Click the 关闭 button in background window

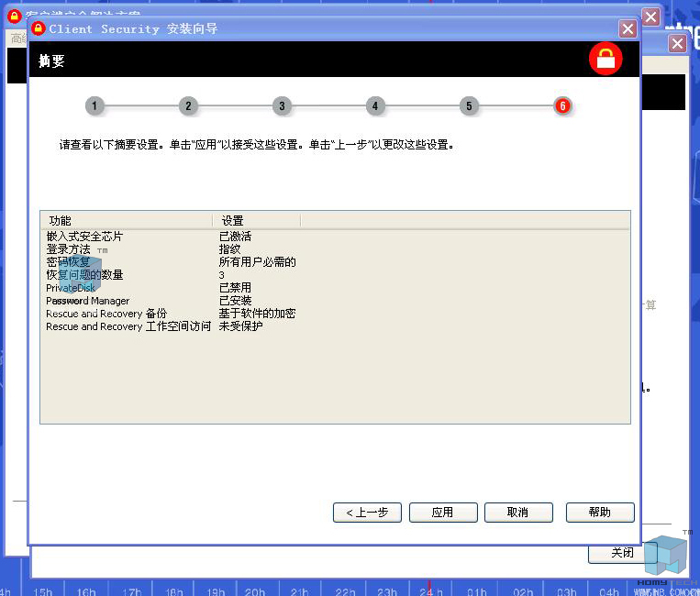tap(622, 553)
